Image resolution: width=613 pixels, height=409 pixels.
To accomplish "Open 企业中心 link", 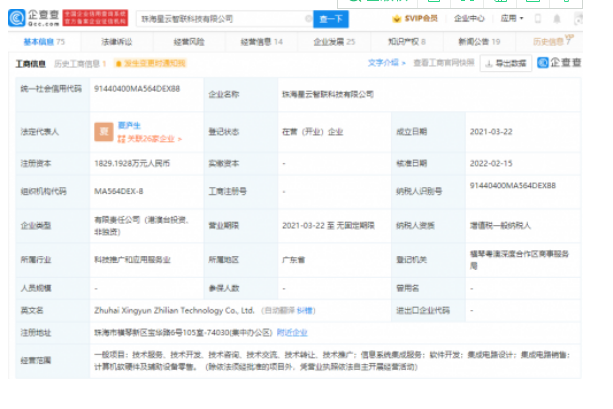I will click(469, 18).
